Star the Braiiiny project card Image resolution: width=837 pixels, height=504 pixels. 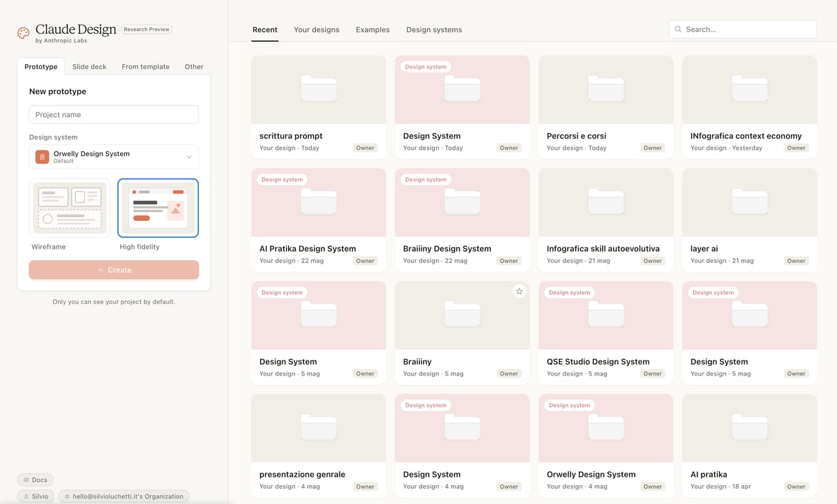click(x=519, y=291)
